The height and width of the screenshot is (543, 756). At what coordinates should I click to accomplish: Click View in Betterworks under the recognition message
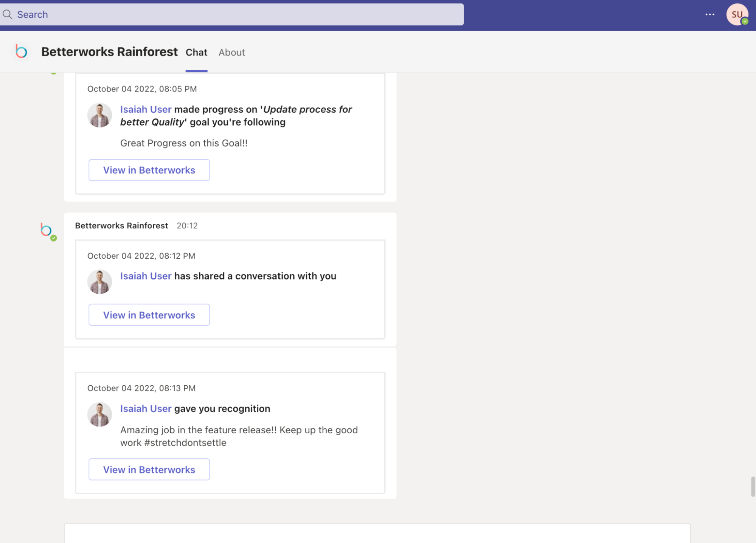coord(149,470)
